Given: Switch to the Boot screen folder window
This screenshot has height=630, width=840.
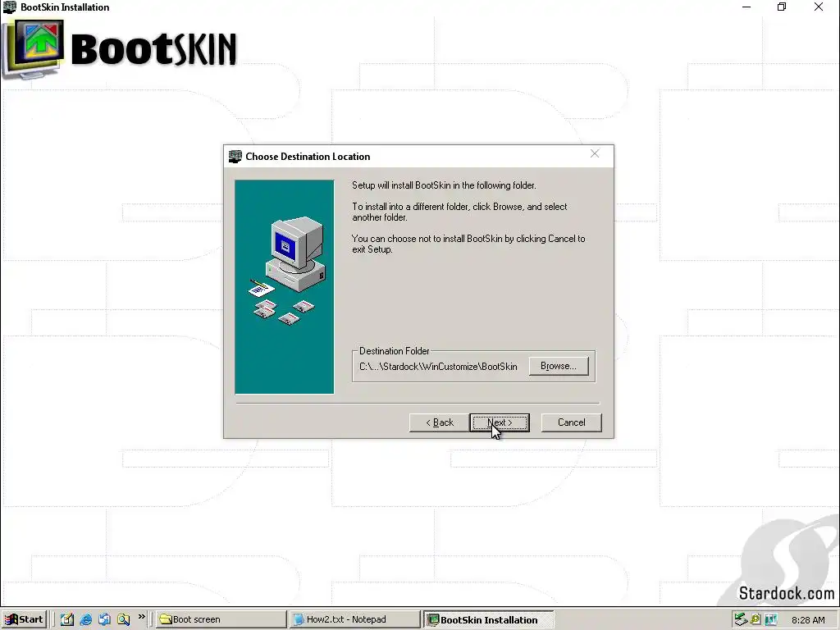Looking at the screenshot, I should click(x=221, y=619).
